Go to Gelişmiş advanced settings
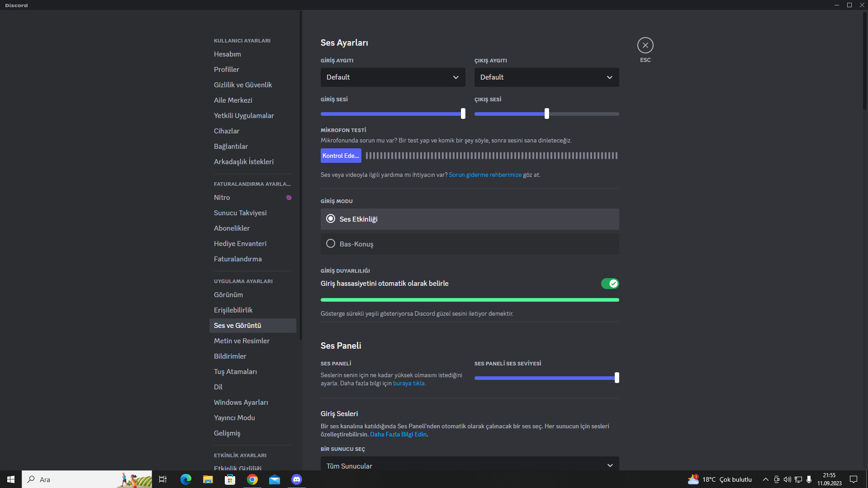 click(x=252, y=433)
